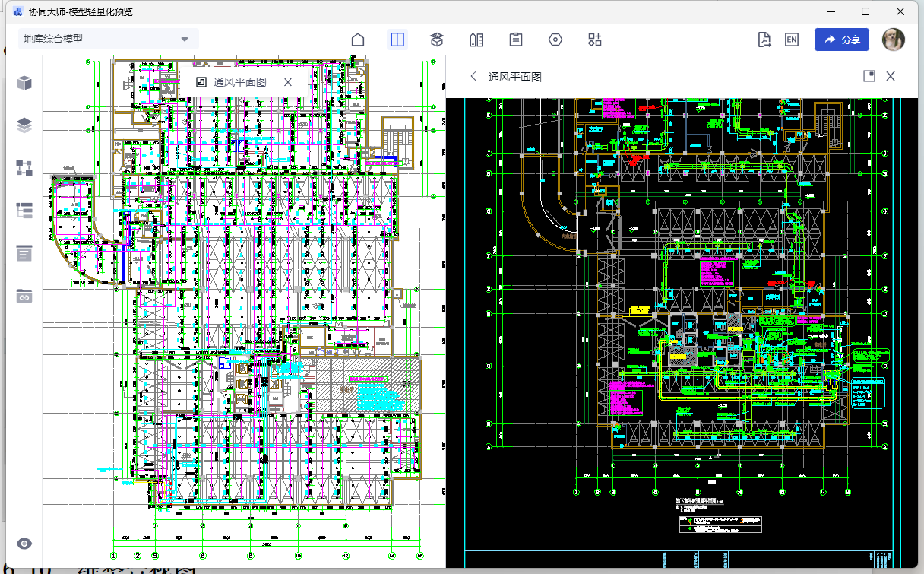Pop out the right drawing panel
This screenshot has height=574, width=924.
click(x=869, y=76)
